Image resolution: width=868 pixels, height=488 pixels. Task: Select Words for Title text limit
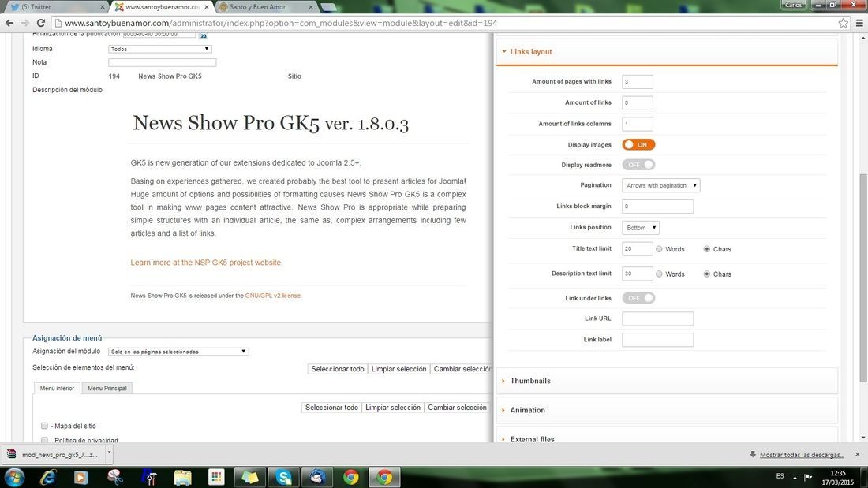(659, 250)
